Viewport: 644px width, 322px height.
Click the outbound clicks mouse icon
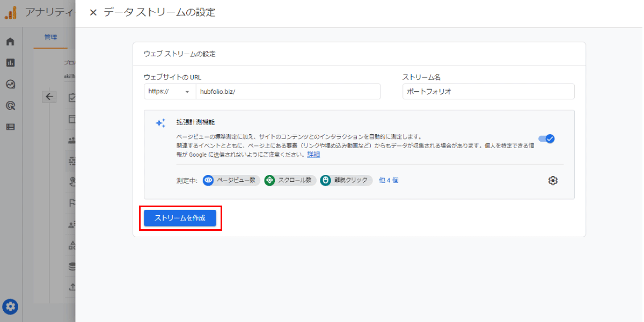click(325, 180)
